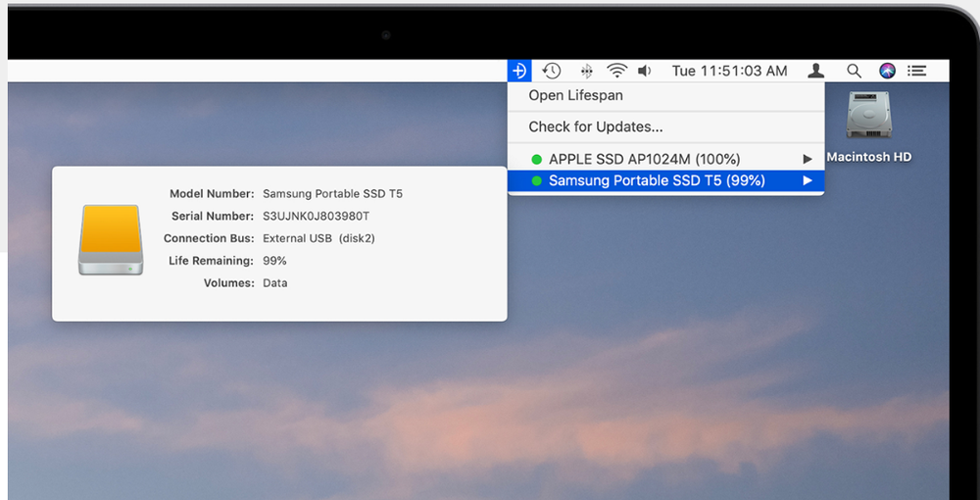Click the Life Remaining: label
980x500 pixels.
[x=212, y=261]
